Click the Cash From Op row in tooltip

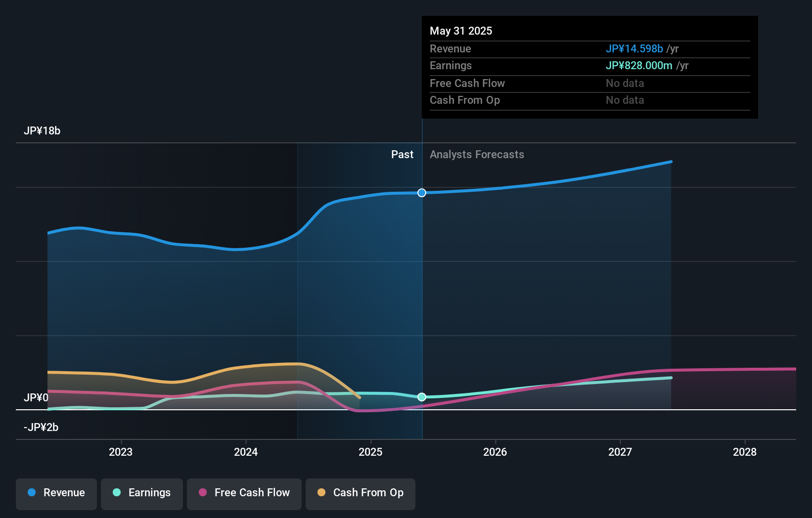590,100
